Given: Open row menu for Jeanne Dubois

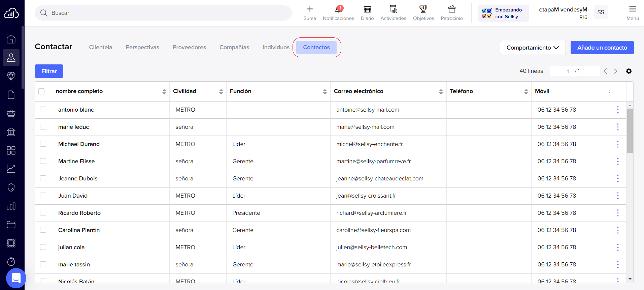Looking at the screenshot, I should point(618,178).
